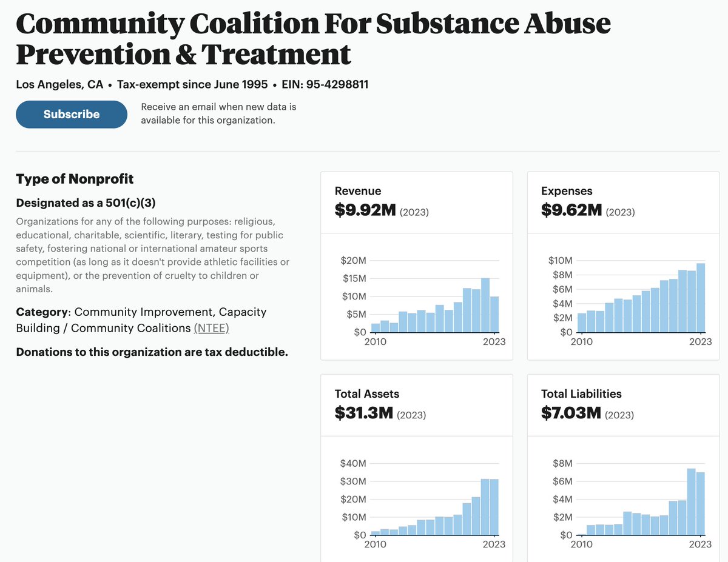Click the donations are tax deductible statement
Viewport: 728px width, 562px height.
[x=152, y=352]
